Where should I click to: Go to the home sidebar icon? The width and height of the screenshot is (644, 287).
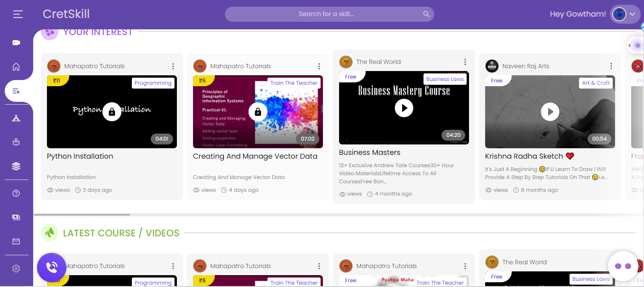16,67
